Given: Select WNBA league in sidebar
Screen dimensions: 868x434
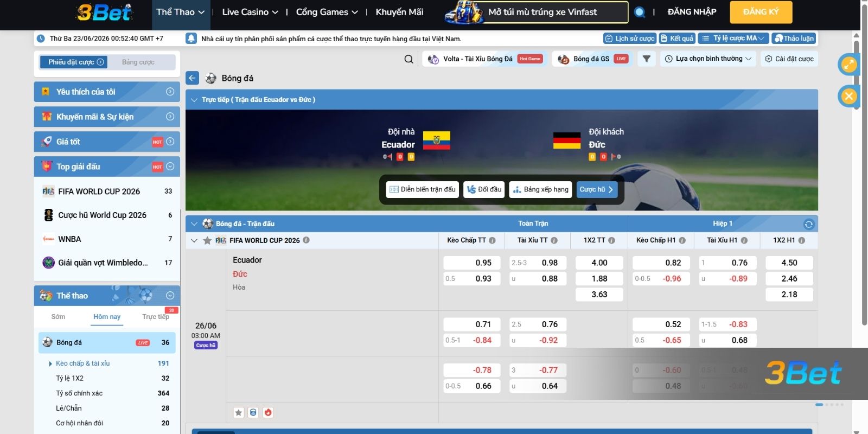Looking at the screenshot, I should click(107, 239).
